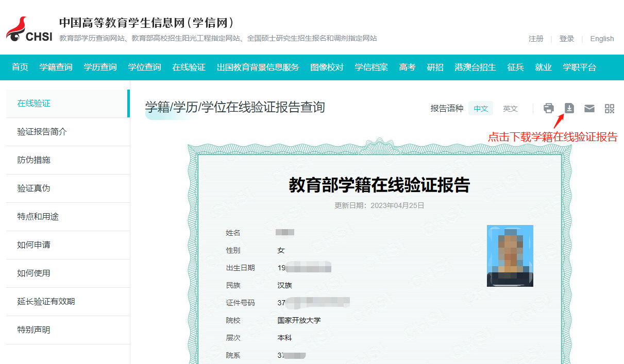
Task: Print the verification report
Action: pyautogui.click(x=549, y=108)
